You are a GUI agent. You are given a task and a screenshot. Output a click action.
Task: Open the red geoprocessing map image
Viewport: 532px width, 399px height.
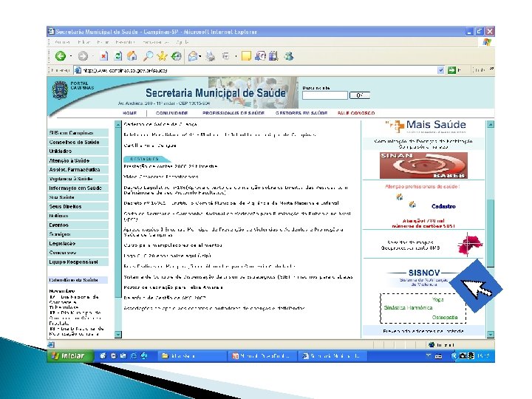(x=470, y=245)
